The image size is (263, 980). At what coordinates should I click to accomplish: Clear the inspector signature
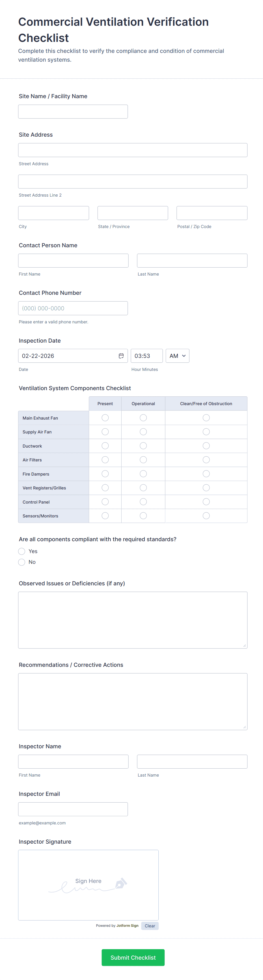point(150,926)
